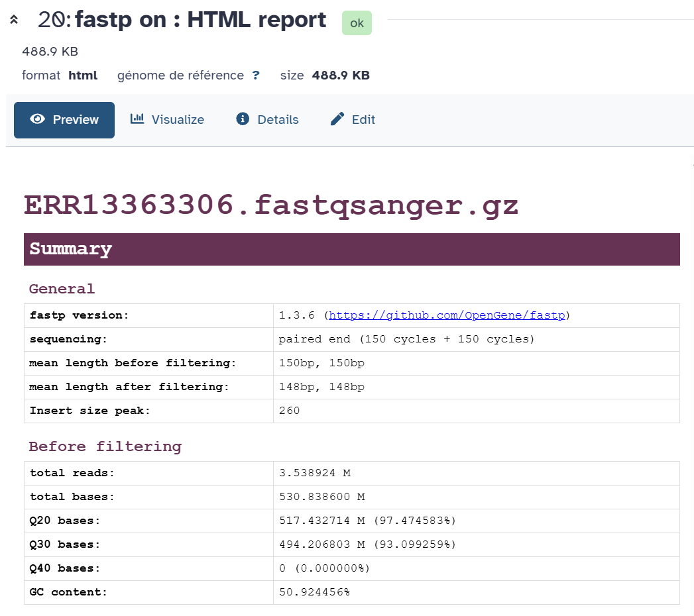The height and width of the screenshot is (616, 694).
Task: Select the insert size peak value '260'
Action: (476, 411)
